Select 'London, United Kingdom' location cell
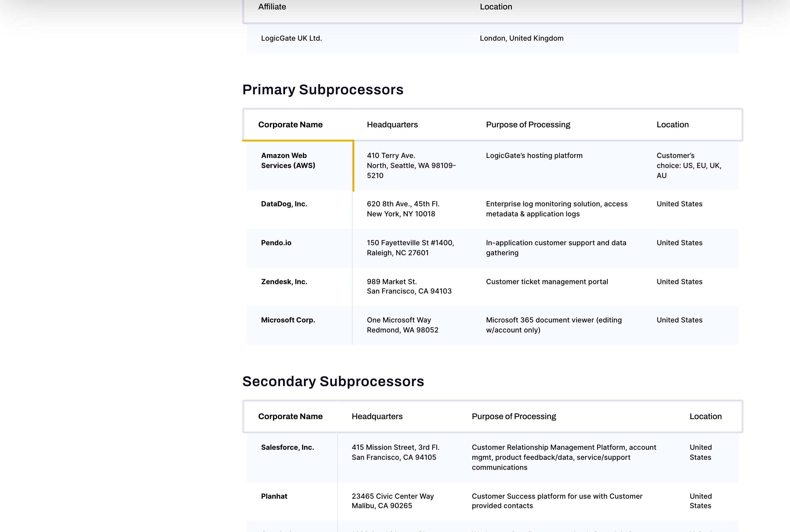Viewport: 790px width, 532px height. [521, 38]
